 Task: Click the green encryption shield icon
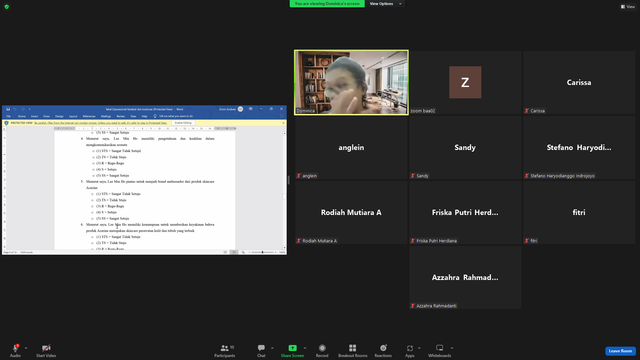coord(7,7)
